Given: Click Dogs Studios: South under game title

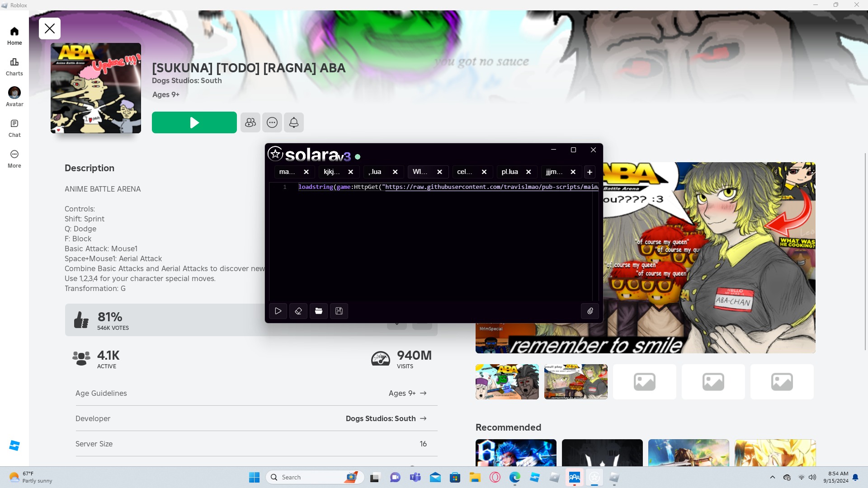Looking at the screenshot, I should pos(187,80).
